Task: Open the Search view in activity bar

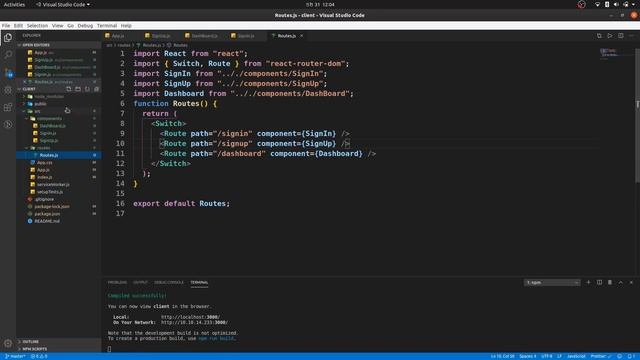Action: tap(8, 55)
